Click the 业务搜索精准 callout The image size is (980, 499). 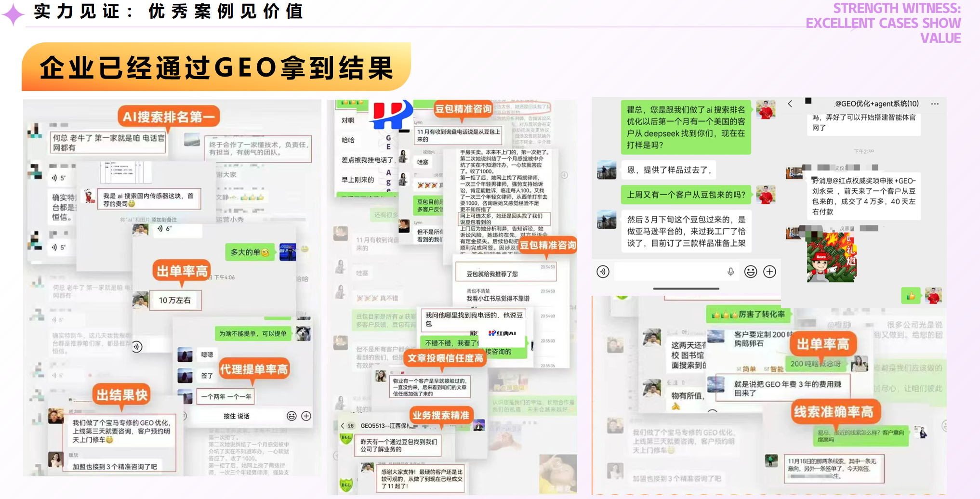(440, 415)
